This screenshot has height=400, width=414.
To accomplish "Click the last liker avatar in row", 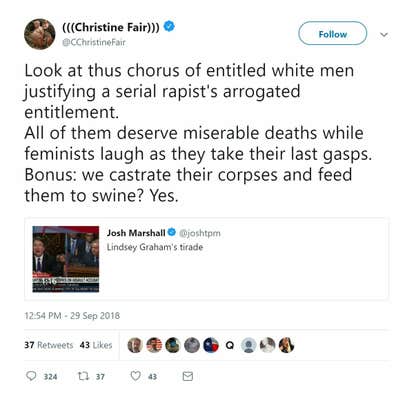I will (x=286, y=345).
